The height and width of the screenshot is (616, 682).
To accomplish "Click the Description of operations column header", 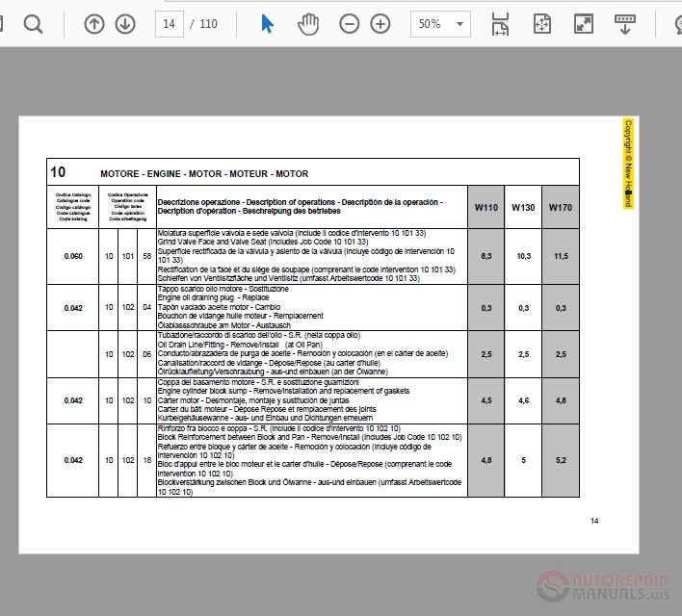I will tap(312, 207).
